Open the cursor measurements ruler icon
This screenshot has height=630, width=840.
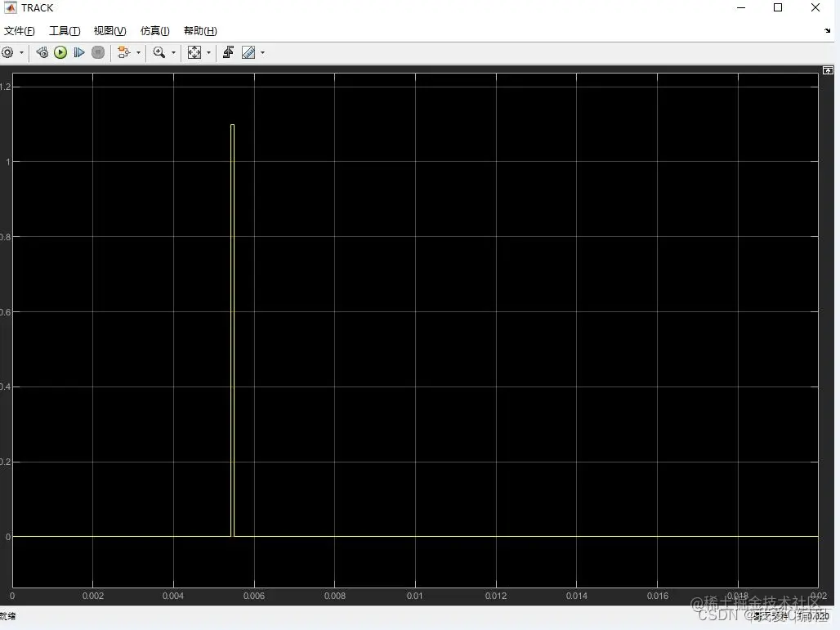coord(248,52)
